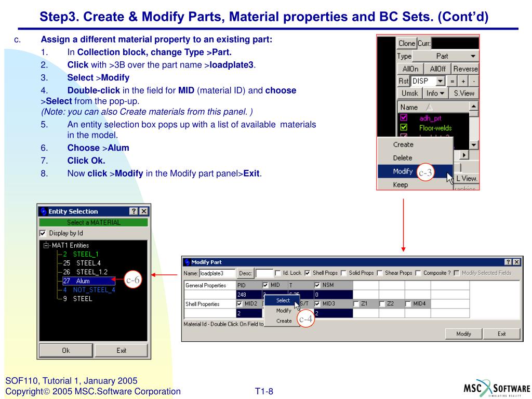This screenshot has height=399, width=532.
Task: Select material 25 STEEL.4 in the tree
Action: tap(82, 263)
